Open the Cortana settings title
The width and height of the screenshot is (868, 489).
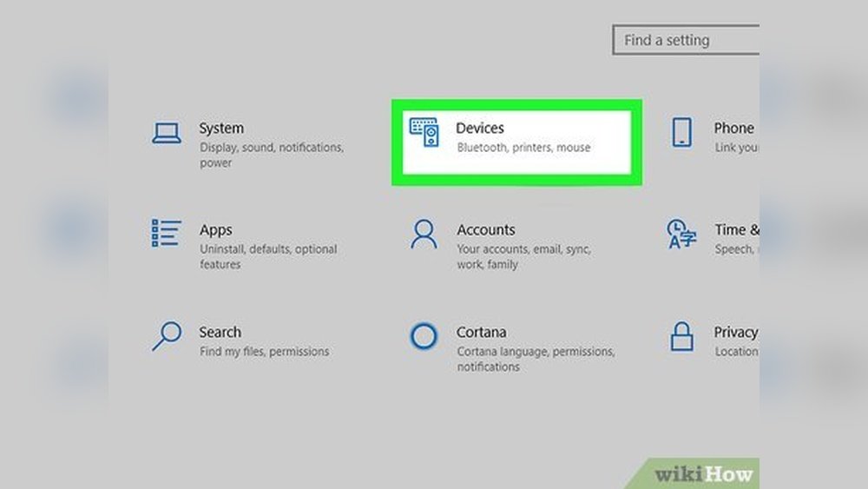(x=482, y=332)
